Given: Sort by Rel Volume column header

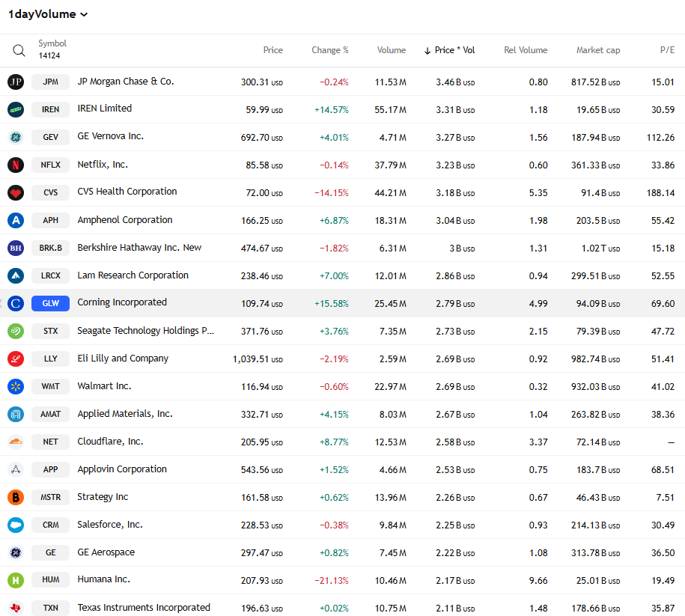Looking at the screenshot, I should [x=526, y=50].
